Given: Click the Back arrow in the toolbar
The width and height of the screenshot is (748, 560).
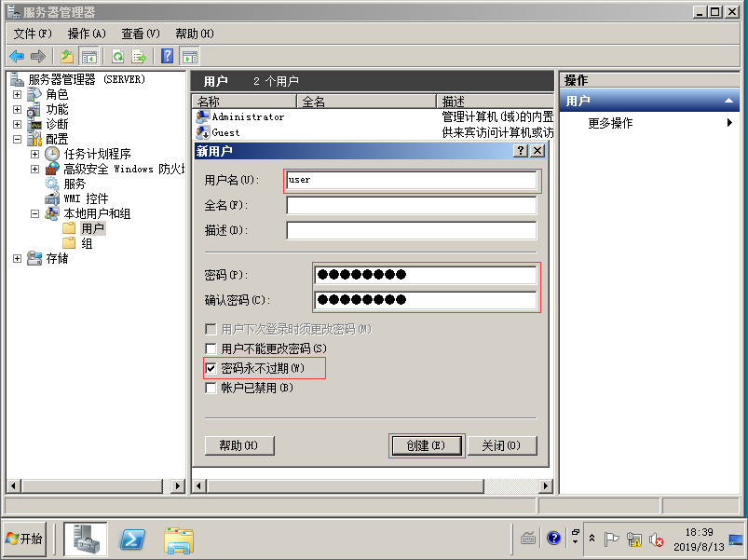Looking at the screenshot, I should click(17, 56).
